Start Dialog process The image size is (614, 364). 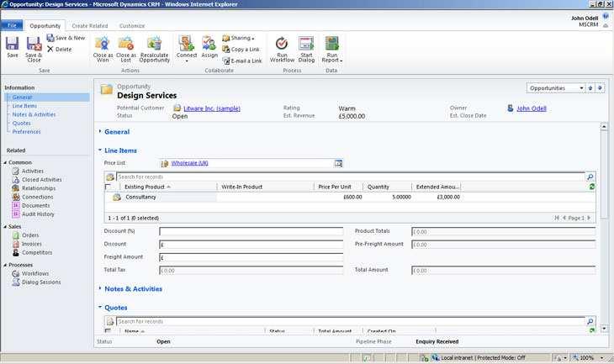[306, 49]
